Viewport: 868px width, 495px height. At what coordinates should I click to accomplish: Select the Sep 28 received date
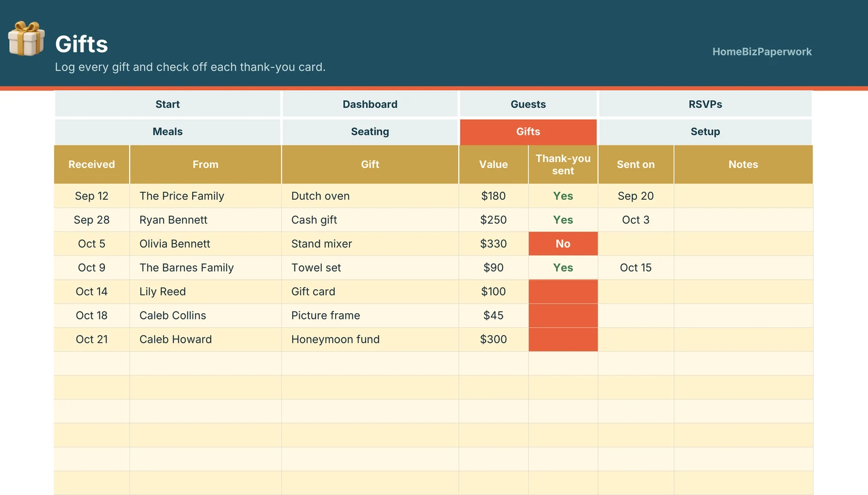tap(91, 220)
